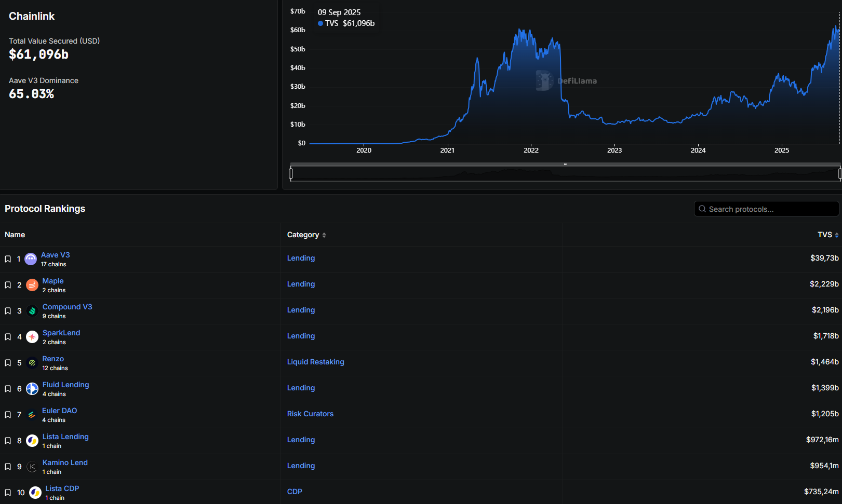Select the $2,229b TVS value
The height and width of the screenshot is (504, 842).
click(824, 284)
